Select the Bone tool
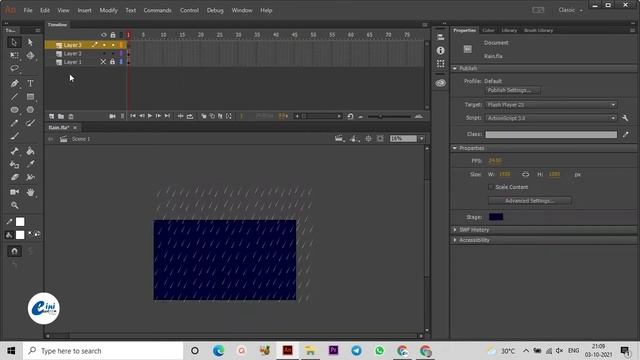Image resolution: width=640 pixels, height=360 pixels. [14, 151]
